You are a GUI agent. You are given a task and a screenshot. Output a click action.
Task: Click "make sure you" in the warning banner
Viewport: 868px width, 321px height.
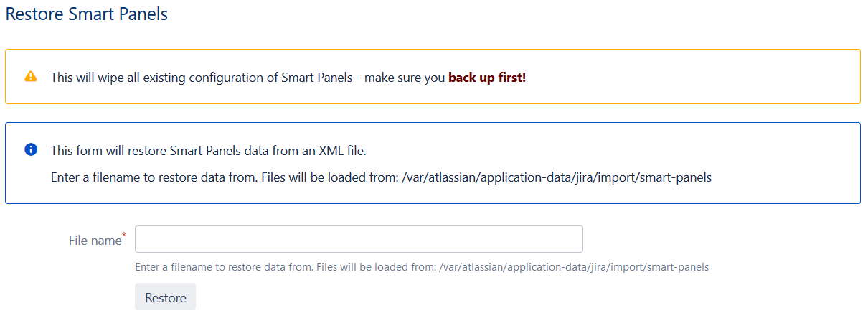[405, 78]
